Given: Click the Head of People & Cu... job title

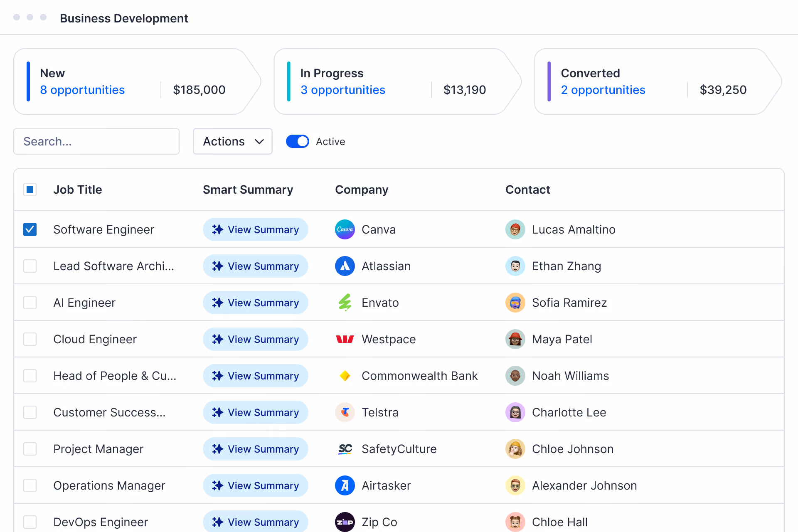Looking at the screenshot, I should (x=115, y=376).
